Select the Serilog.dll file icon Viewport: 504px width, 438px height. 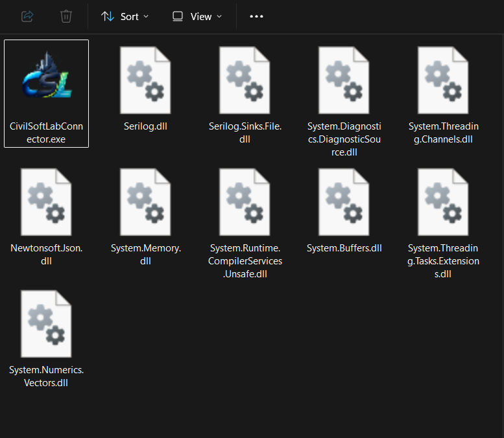(x=145, y=80)
